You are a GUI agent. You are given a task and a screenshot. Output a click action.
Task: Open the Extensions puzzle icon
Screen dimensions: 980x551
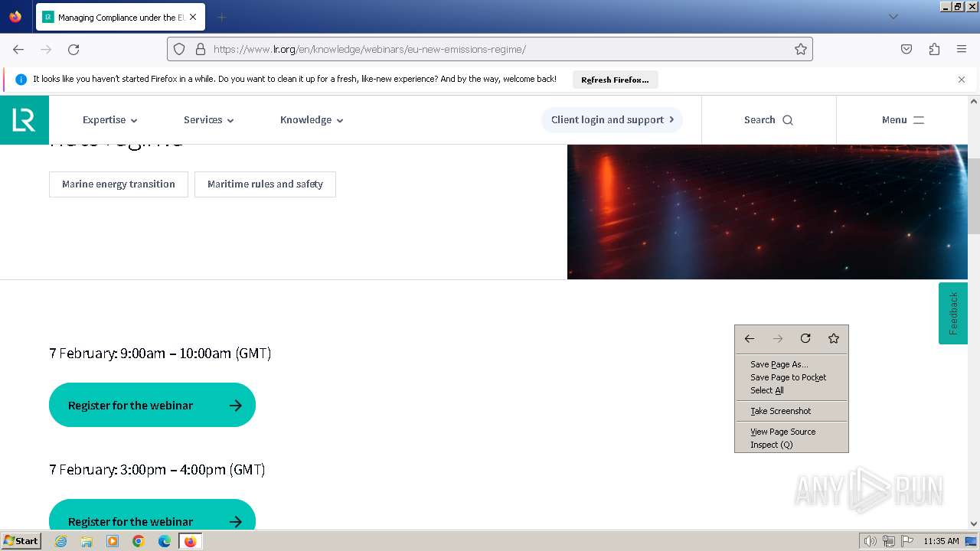(x=934, y=49)
